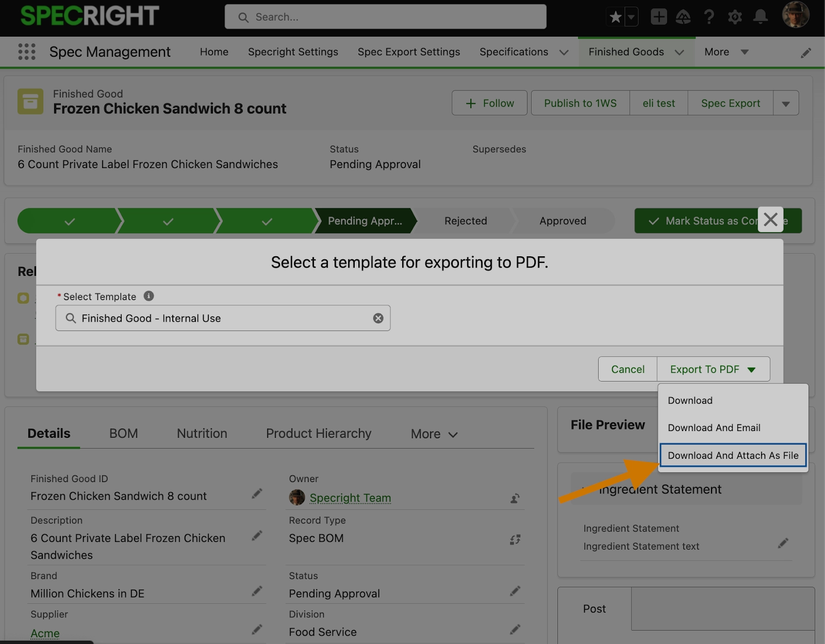
Task: Choose Download And Email option
Action: [733, 428]
